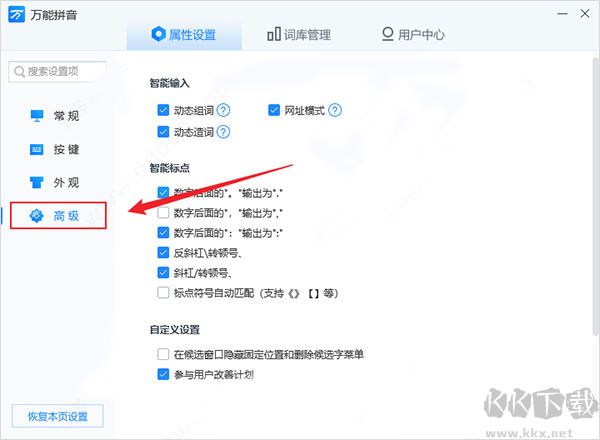Open the 用户中心 tab
600x440 pixels.
pyautogui.click(x=413, y=34)
